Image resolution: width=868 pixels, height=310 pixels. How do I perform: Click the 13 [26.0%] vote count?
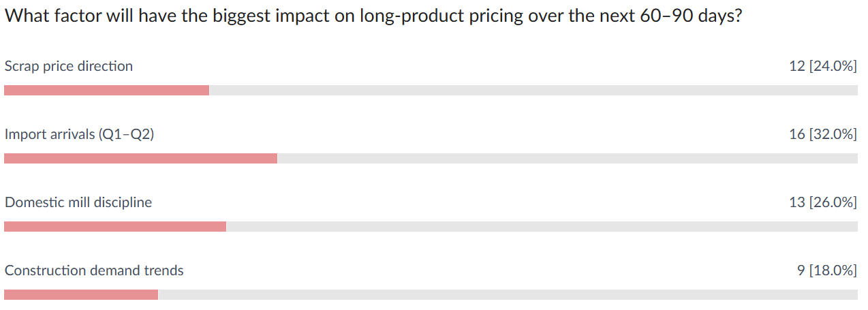[822, 202]
